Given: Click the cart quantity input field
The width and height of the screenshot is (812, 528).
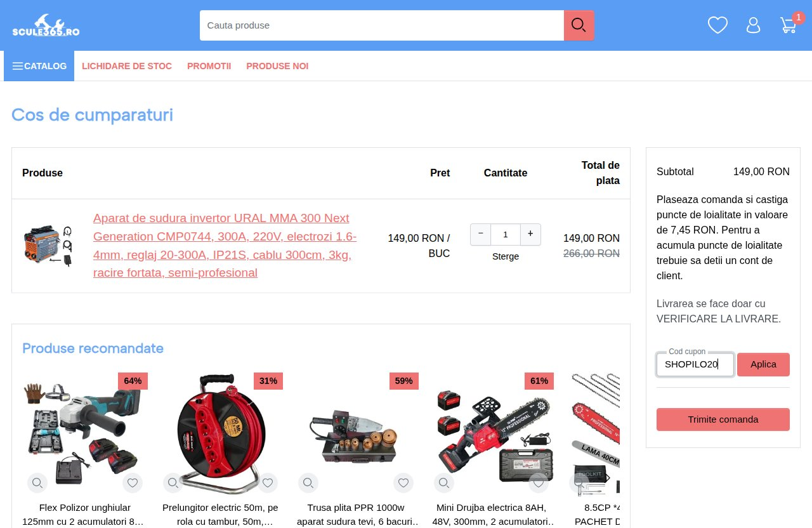Looking at the screenshot, I should click(x=506, y=234).
